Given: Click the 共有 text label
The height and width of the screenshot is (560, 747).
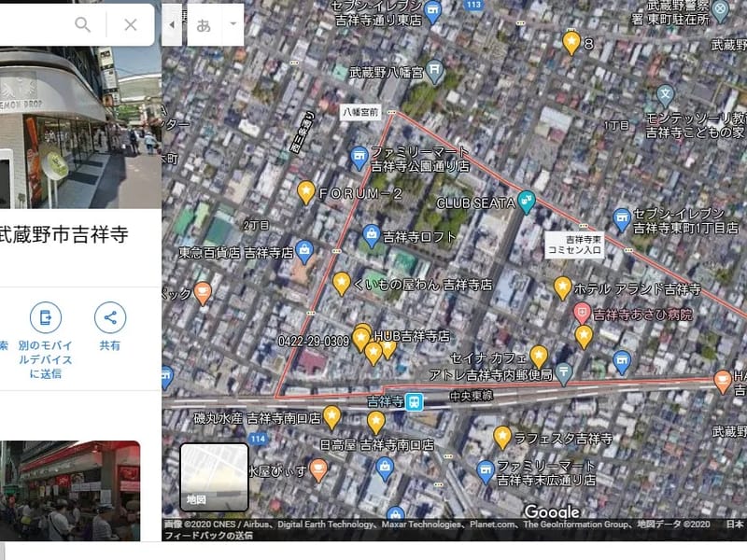Looking at the screenshot, I should 110,345.
